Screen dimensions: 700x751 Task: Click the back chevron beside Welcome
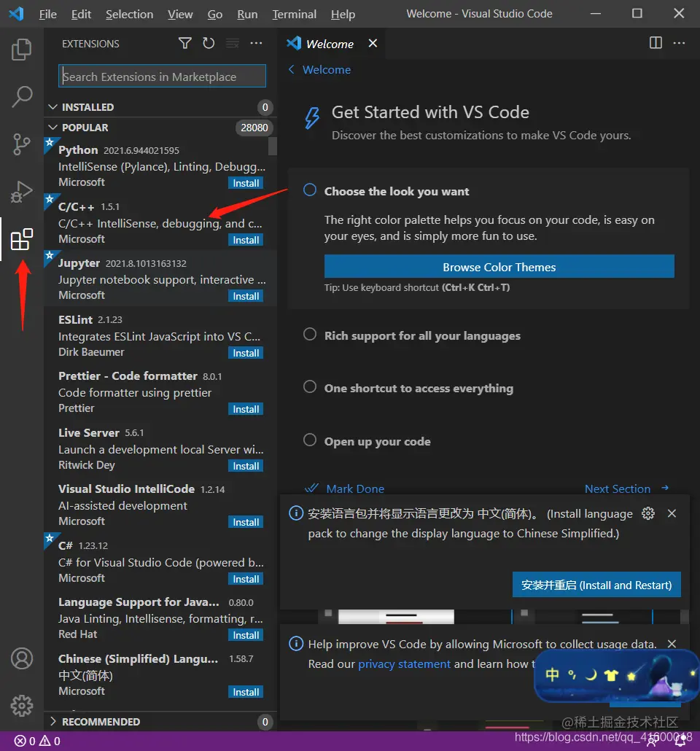point(291,69)
